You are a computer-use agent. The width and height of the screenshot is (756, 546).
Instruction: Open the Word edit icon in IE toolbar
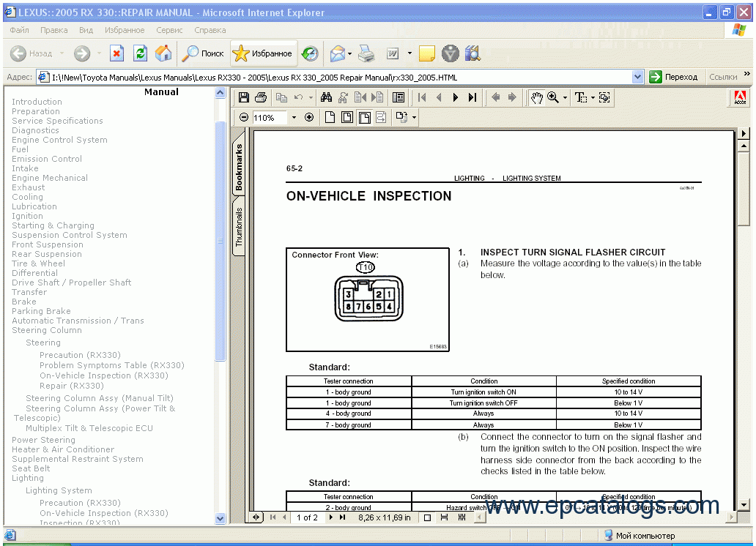point(393,53)
